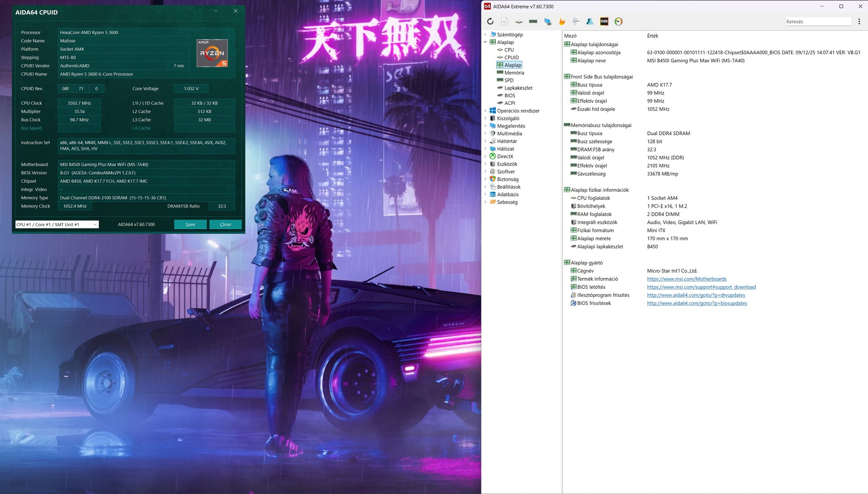This screenshot has width=868, height=494.
Task: Open the msi.com Motherboards link
Action: pos(686,279)
